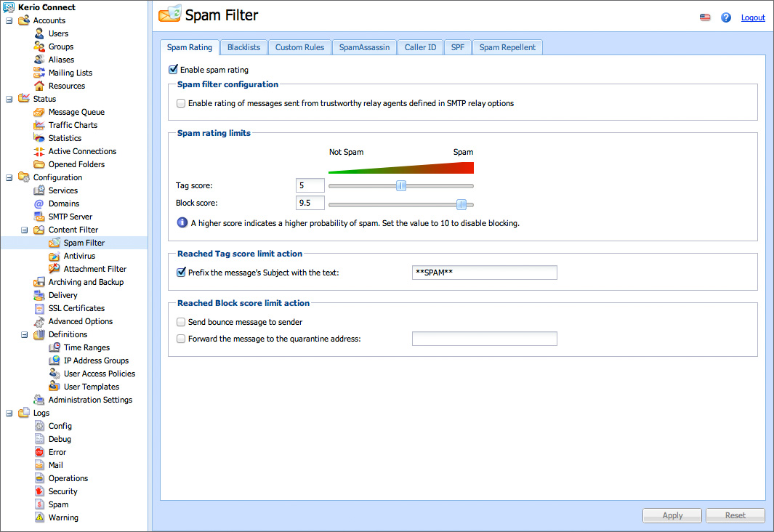Collapse the Definitions tree node
The width and height of the screenshot is (774, 532).
click(x=24, y=334)
